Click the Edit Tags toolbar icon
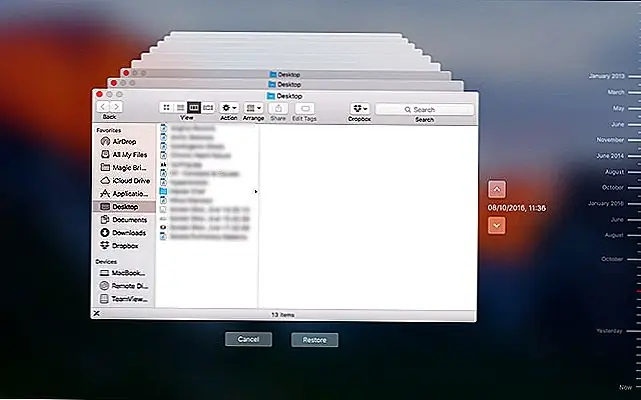This screenshot has width=641, height=400. (x=305, y=108)
